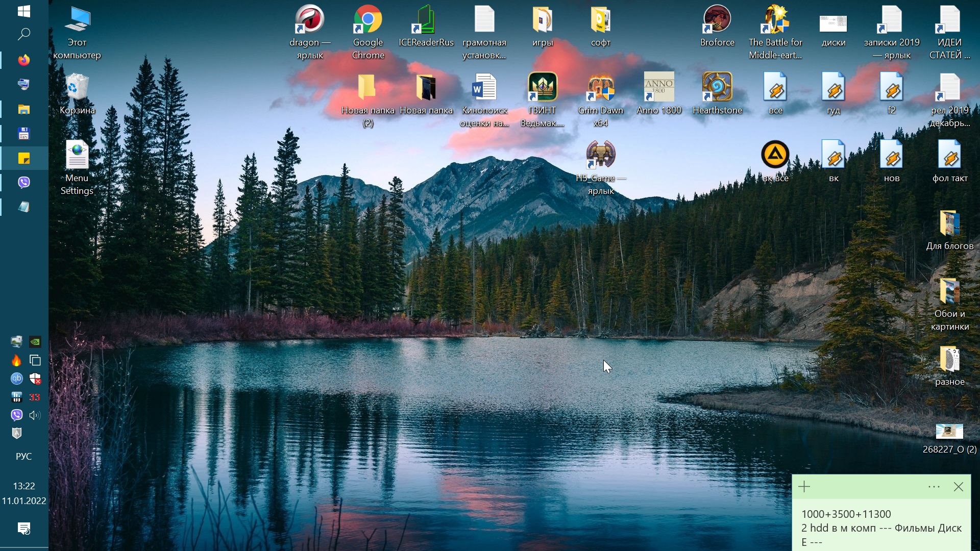The height and width of the screenshot is (551, 980).
Task: Select the Anno 1800 shortcut
Action: tap(659, 88)
